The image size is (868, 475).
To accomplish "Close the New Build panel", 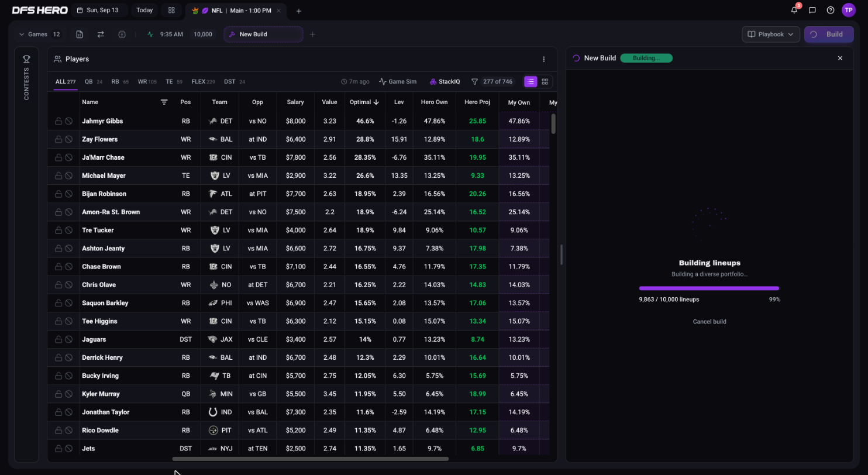I will click(841, 58).
